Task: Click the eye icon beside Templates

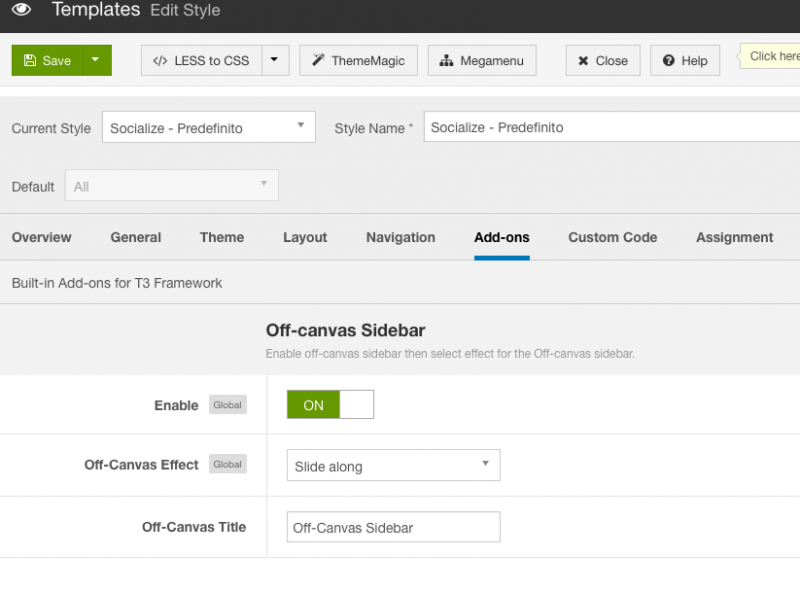Action: click(21, 9)
